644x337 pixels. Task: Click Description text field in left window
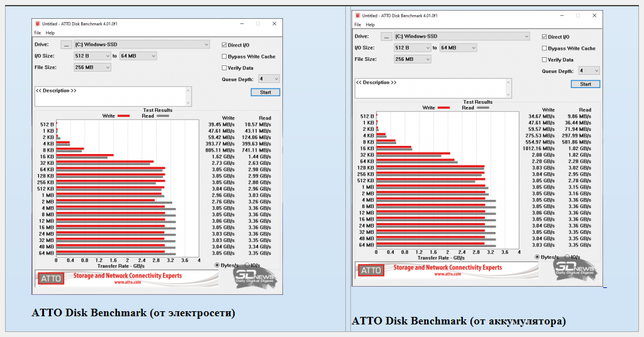110,96
